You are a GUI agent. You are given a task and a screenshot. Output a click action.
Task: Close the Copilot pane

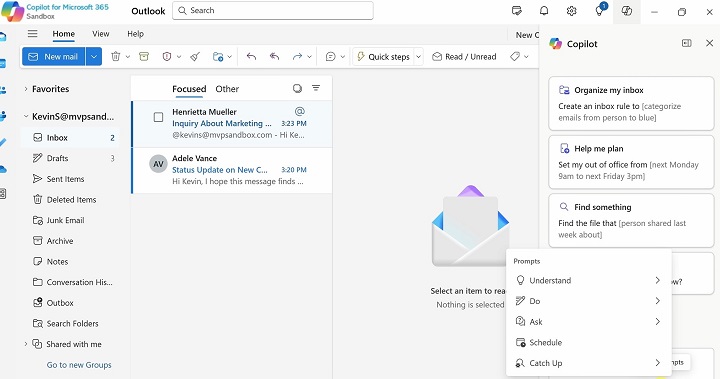[709, 43]
